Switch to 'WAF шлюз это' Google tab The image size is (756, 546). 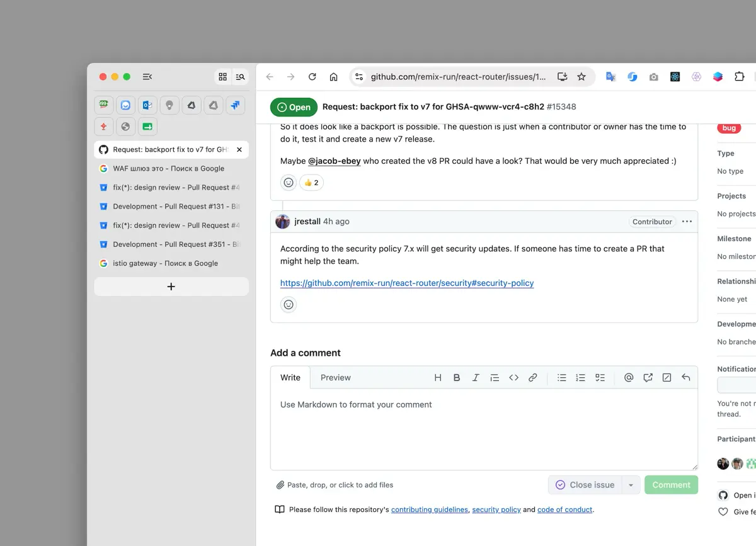171,169
